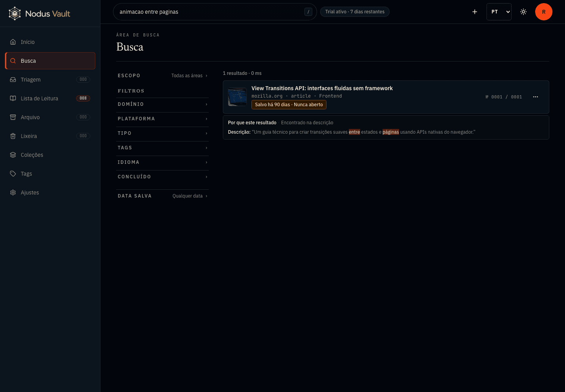Open Ajustes in sidebar
This screenshot has height=392, width=565.
(x=50, y=192)
